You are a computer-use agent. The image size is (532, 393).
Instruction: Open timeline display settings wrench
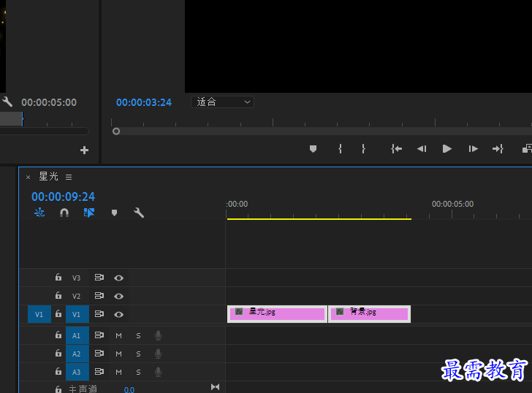pos(139,213)
